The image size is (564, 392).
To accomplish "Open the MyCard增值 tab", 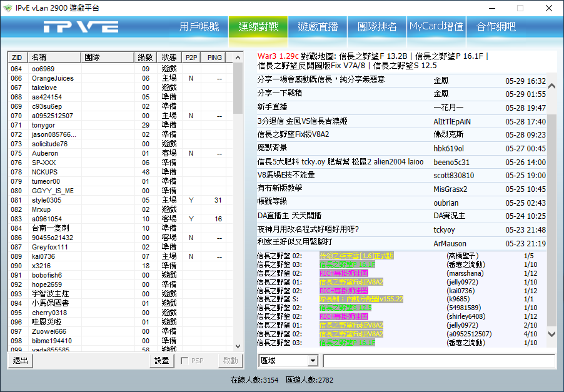I will click(x=436, y=27).
